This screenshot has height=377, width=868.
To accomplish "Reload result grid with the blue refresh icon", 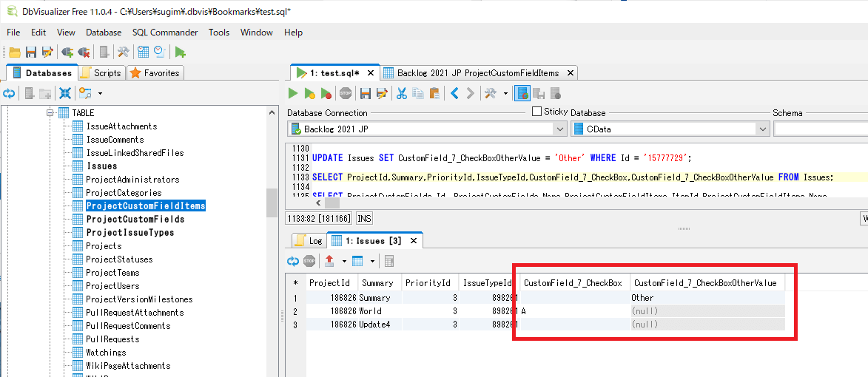I will point(293,260).
